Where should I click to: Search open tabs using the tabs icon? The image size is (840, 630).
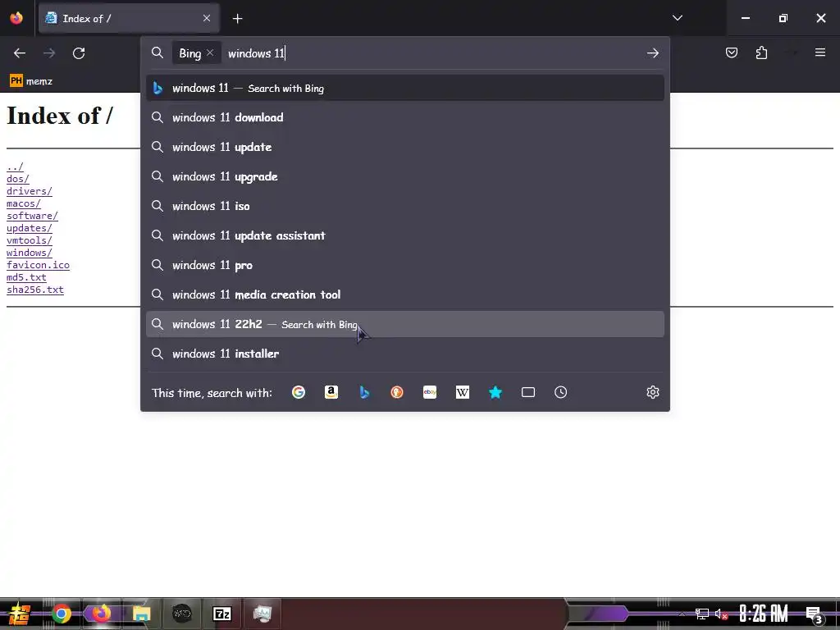click(528, 392)
